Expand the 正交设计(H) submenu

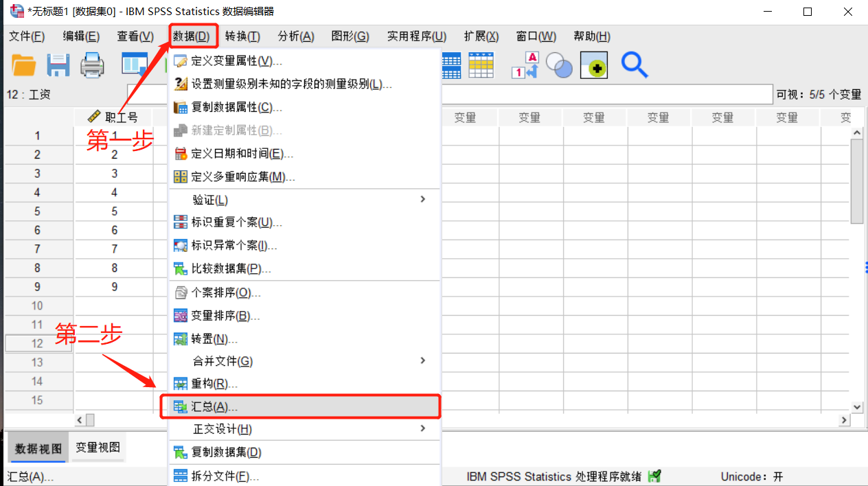point(304,429)
